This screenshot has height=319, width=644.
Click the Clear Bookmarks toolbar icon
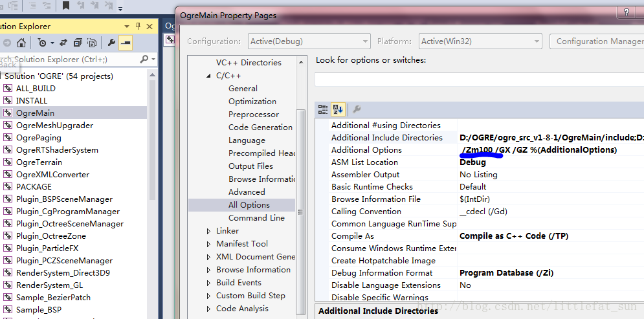[x=109, y=5]
